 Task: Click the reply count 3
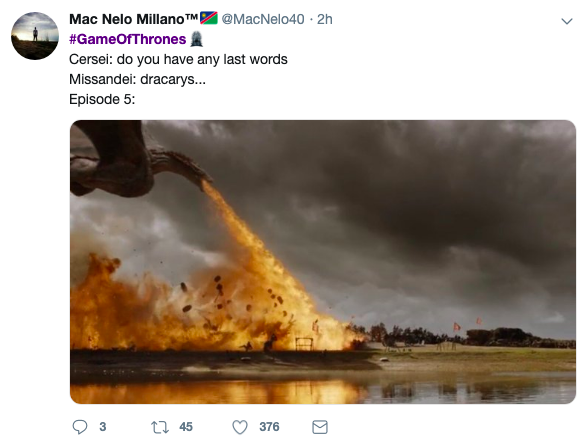click(103, 427)
